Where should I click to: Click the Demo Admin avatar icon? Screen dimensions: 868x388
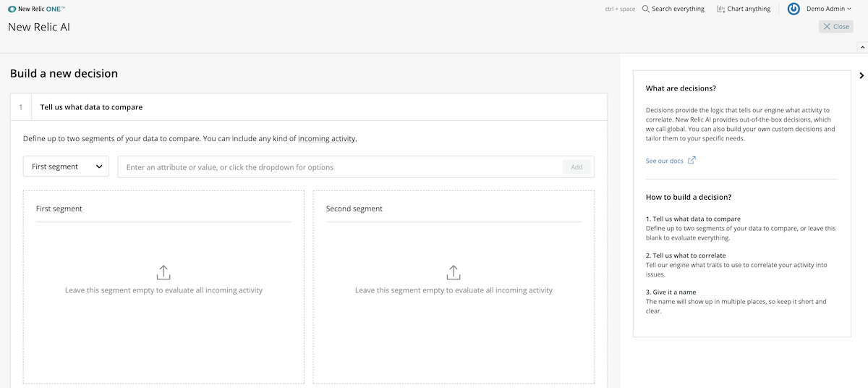click(793, 9)
